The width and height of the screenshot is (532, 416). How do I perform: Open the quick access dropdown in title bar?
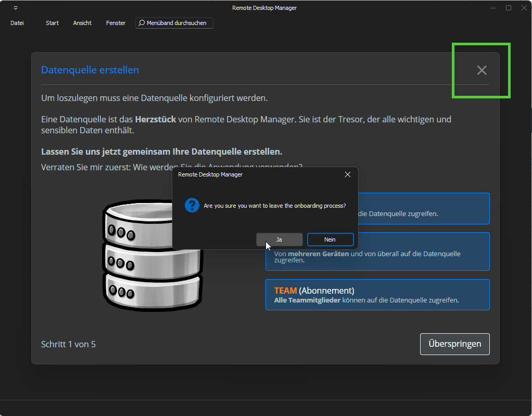point(16,8)
